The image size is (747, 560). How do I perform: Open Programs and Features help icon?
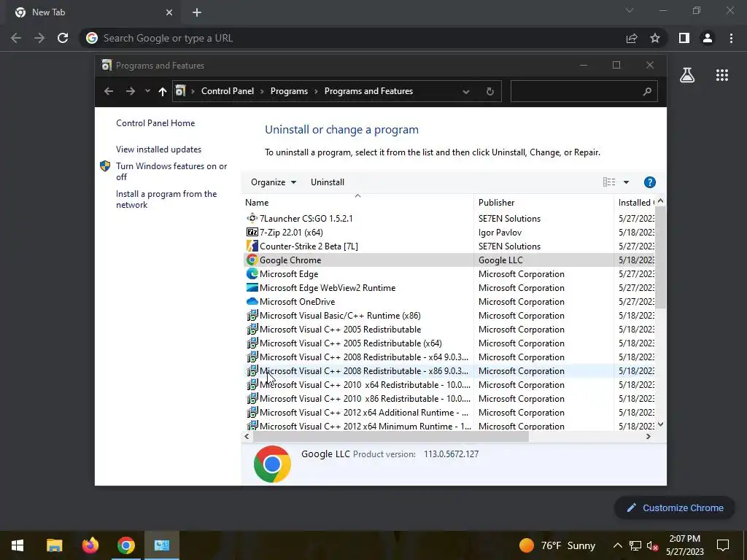tap(650, 182)
